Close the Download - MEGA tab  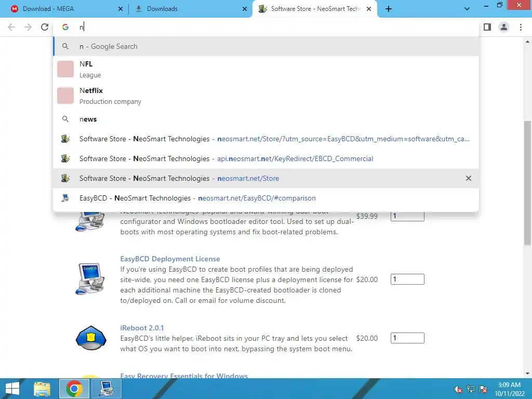click(121, 9)
